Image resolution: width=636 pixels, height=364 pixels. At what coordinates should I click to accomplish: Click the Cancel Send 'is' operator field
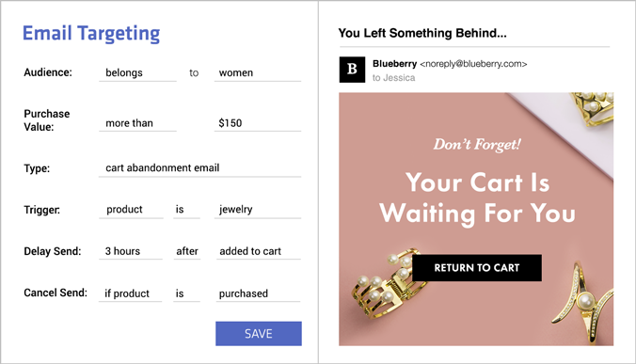(x=186, y=293)
